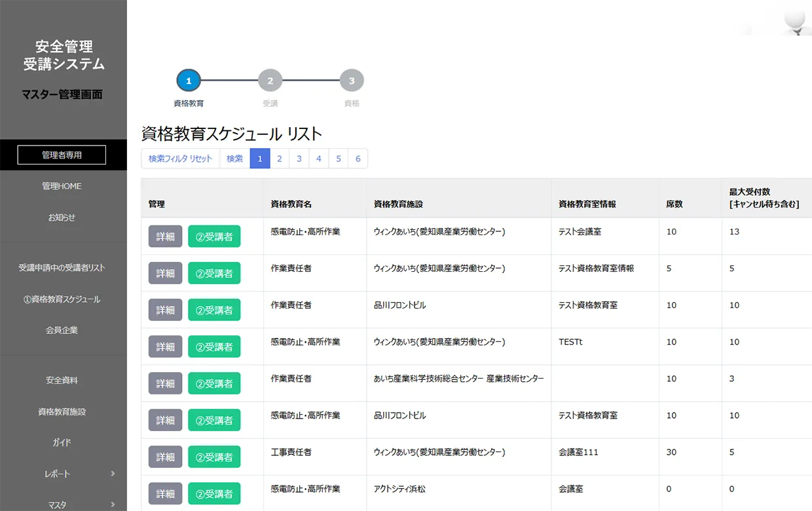Screen dimensions: 812x511
Task: Click the user avatar icon top right
Action: point(795,18)
